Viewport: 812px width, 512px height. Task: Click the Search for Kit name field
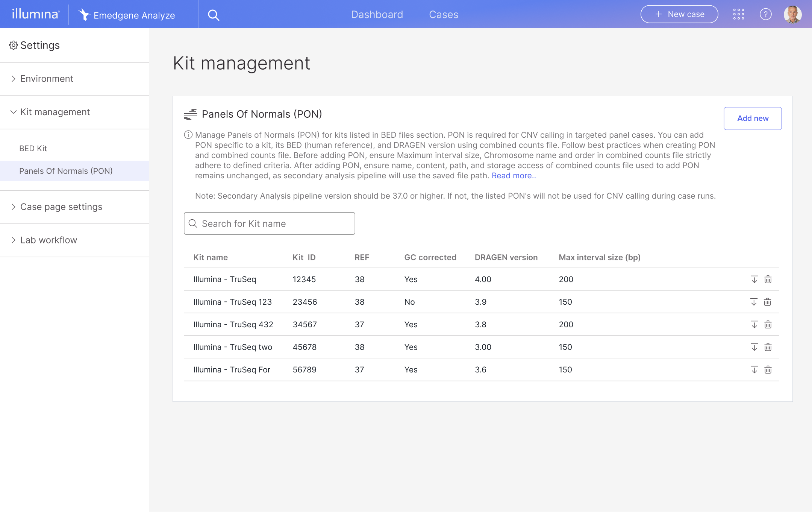pos(269,223)
